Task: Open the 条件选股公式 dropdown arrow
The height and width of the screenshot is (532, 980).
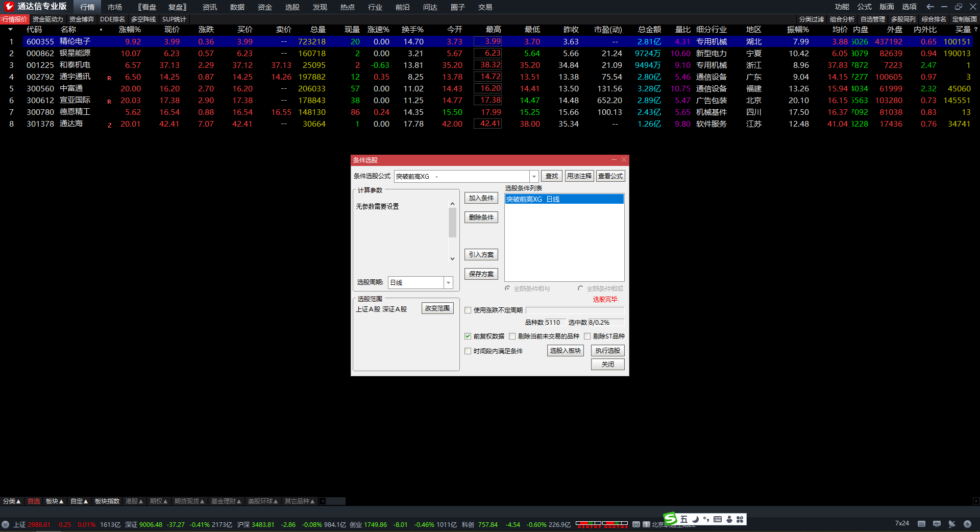Action: (x=534, y=176)
